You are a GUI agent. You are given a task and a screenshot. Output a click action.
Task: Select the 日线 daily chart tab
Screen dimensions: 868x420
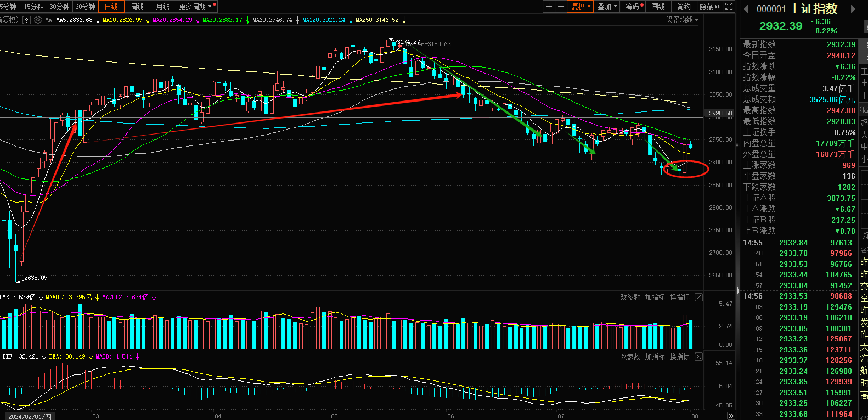[x=111, y=7]
